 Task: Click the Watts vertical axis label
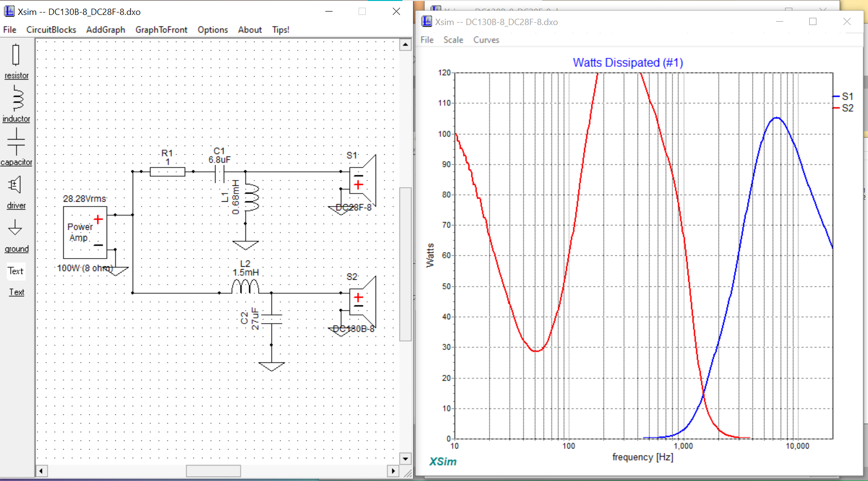pos(430,255)
